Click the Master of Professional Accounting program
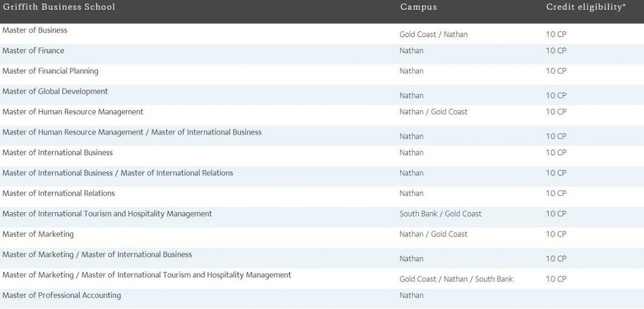Viewport: 644px width, 309px height. pos(62,296)
